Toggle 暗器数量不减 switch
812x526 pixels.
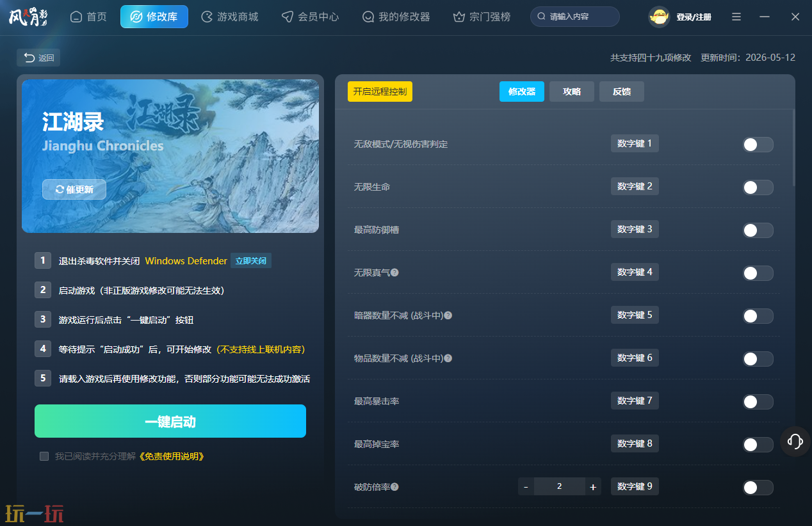pos(758,316)
